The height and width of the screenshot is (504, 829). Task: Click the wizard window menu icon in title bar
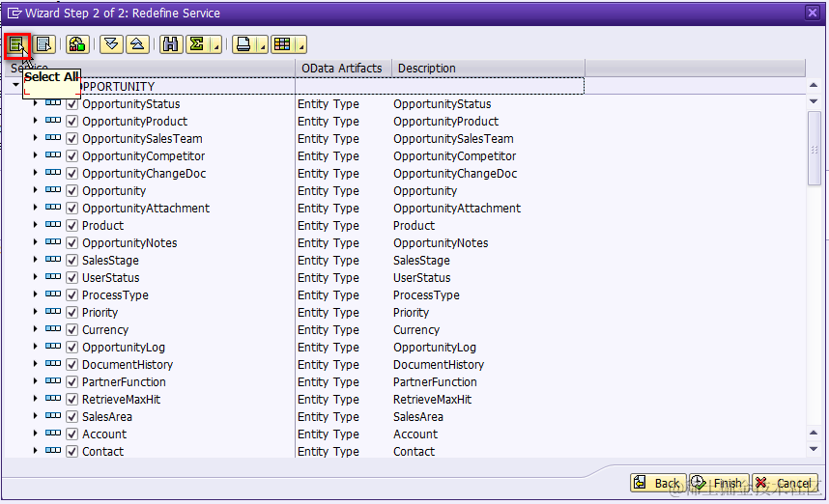(x=14, y=13)
